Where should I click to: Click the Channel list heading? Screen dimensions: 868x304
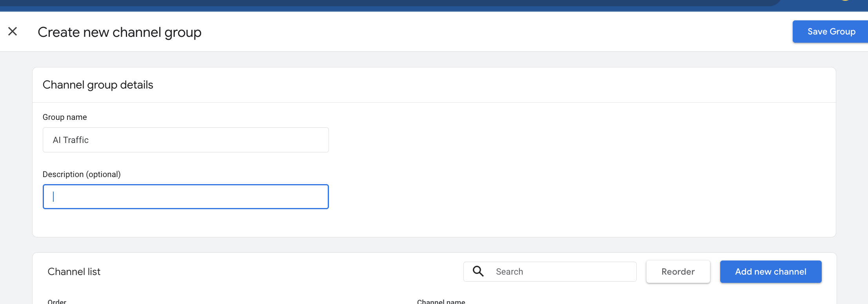pyautogui.click(x=74, y=271)
